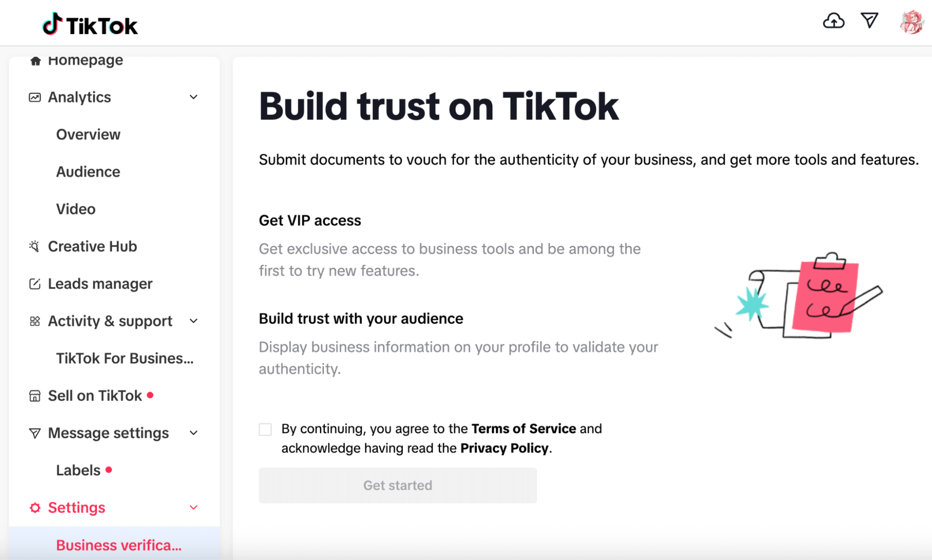
Task: Click the Leads manager icon
Action: 34,283
